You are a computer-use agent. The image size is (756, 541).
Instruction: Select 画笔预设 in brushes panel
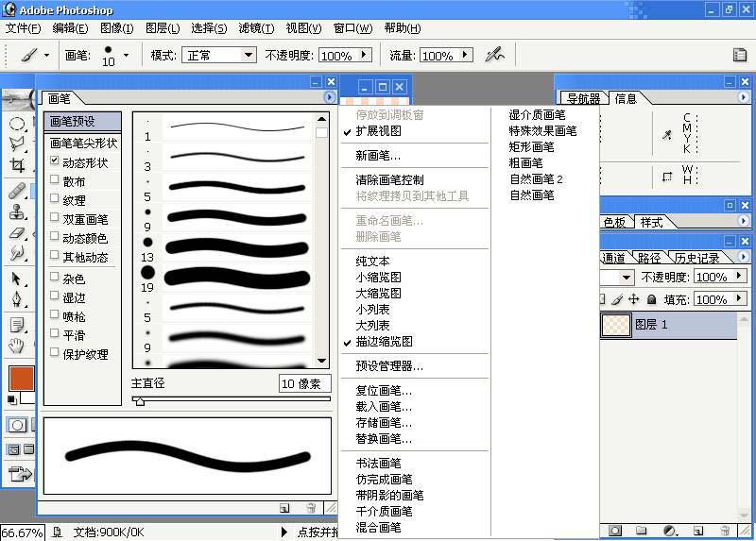(x=82, y=122)
